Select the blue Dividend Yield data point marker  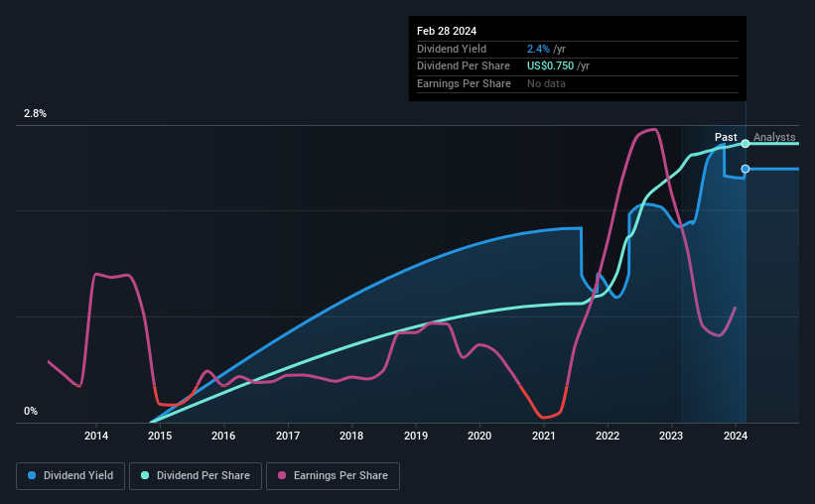point(746,169)
